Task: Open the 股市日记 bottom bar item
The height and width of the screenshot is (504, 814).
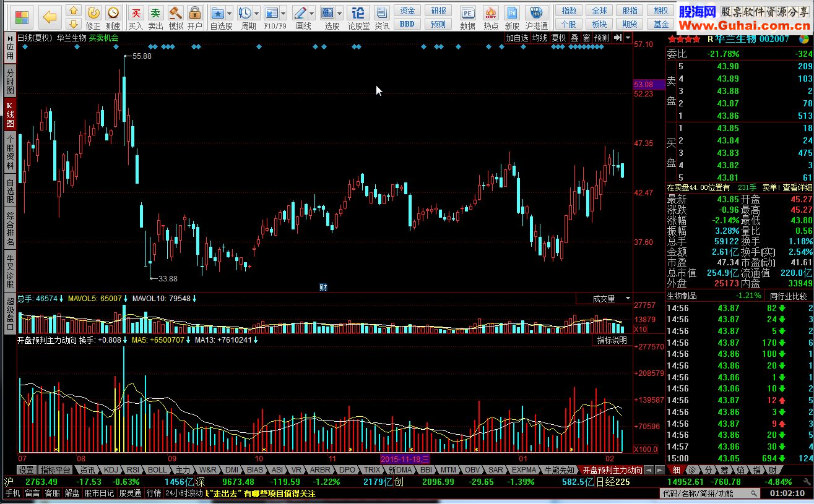Action: click(99, 493)
